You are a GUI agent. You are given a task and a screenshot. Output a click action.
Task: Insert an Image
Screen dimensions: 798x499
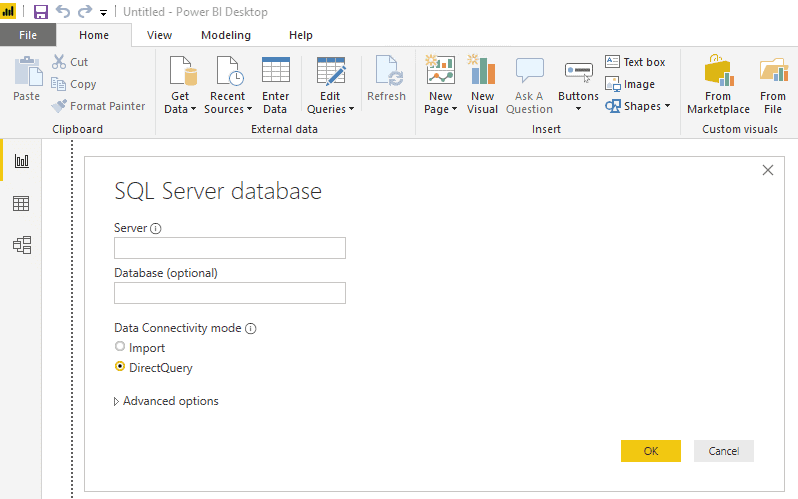(x=630, y=84)
